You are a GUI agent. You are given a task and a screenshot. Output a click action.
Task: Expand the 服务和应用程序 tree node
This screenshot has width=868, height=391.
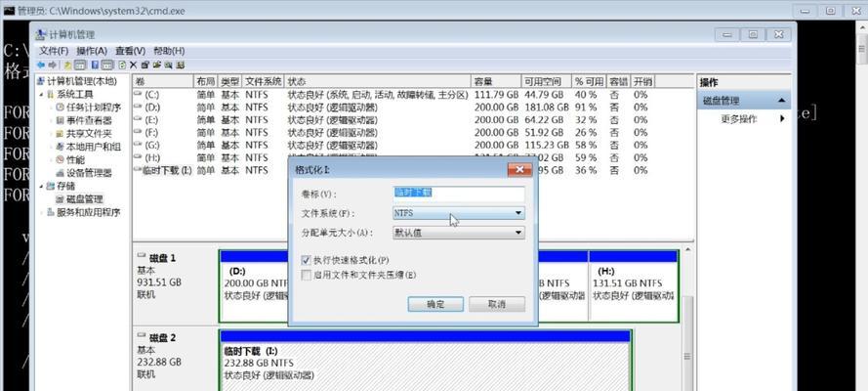41,212
